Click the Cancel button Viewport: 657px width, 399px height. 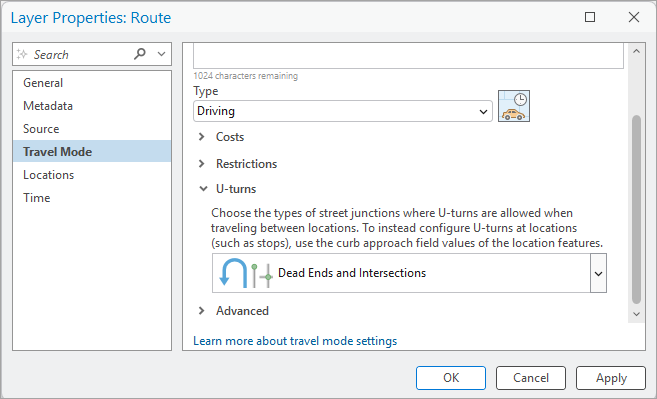point(531,378)
